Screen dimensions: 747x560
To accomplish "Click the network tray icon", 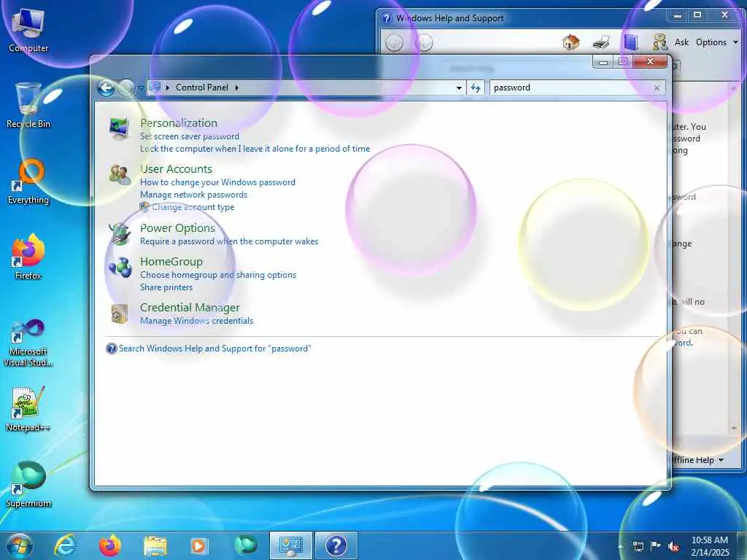I will tap(638, 546).
